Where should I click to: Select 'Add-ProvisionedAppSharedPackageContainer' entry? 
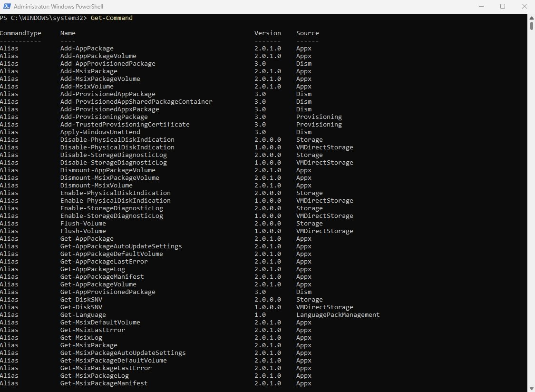tap(136, 102)
